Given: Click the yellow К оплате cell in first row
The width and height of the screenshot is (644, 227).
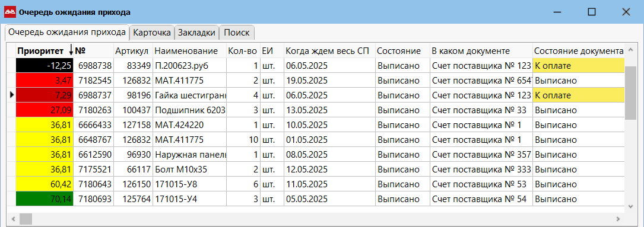Looking at the screenshot, I should 579,66.
